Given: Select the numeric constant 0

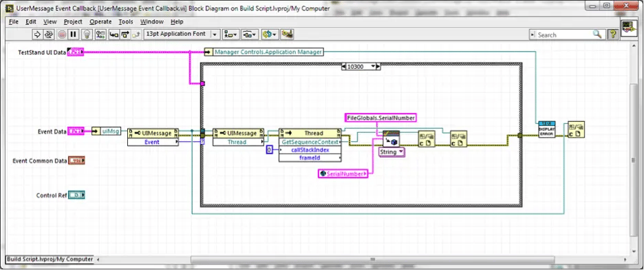Looking at the screenshot, I should 270,150.
